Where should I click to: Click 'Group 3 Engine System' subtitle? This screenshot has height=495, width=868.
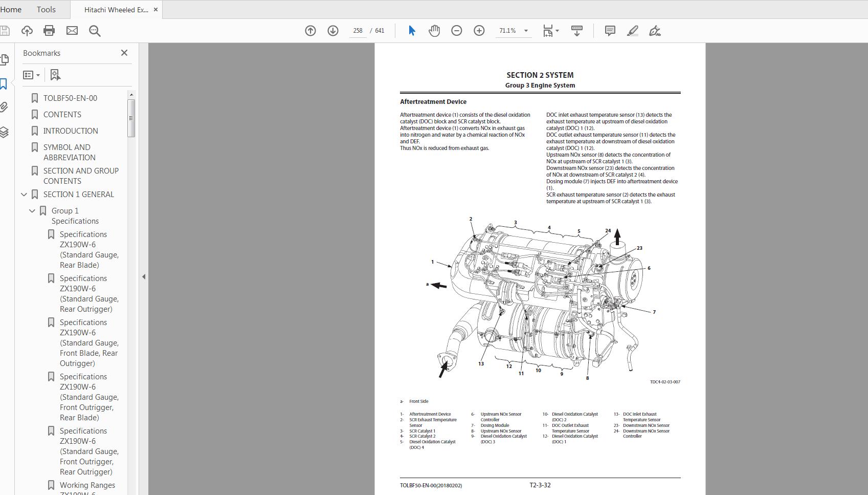540,85
